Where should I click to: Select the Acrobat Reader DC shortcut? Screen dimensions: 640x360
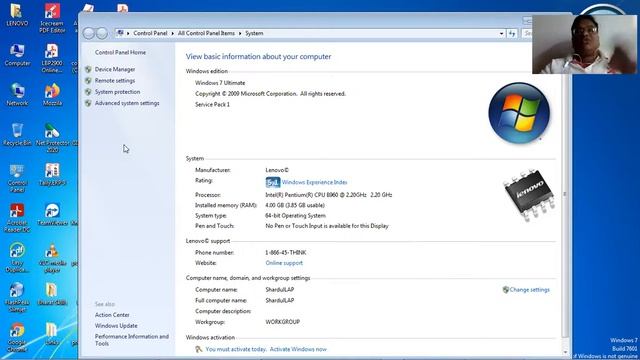17,218
